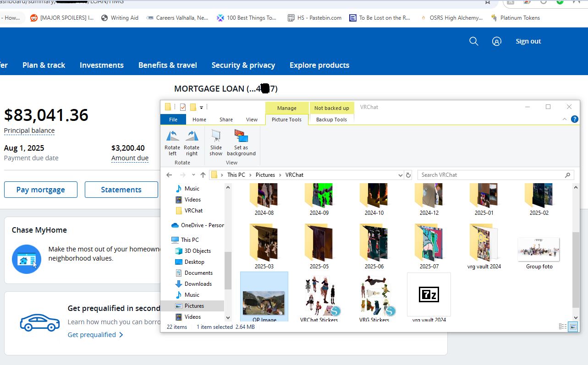Screen dimensions: 588x365
Task: Expand Pictures breadcrumb chevron
Action: pos(280,175)
